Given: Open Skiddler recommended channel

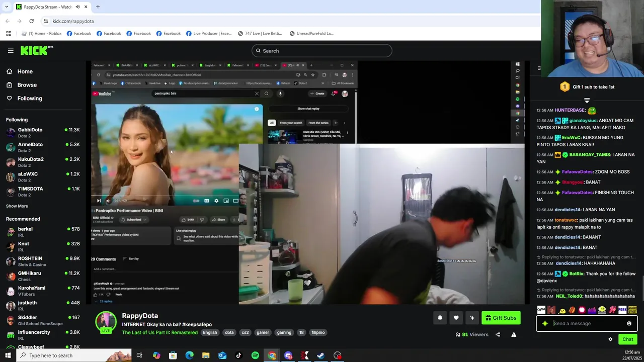Looking at the screenshot, I should click(43, 320).
